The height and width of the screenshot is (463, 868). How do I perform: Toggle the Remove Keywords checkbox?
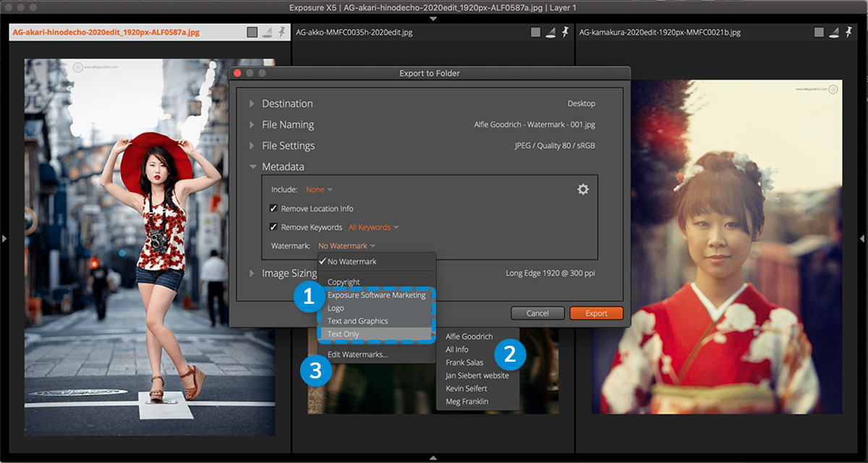coord(273,227)
